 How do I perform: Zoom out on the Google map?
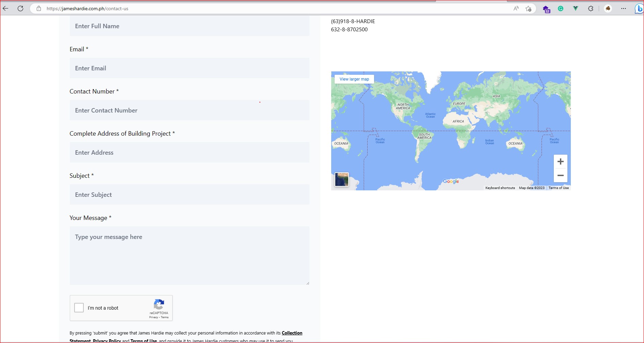(560, 175)
